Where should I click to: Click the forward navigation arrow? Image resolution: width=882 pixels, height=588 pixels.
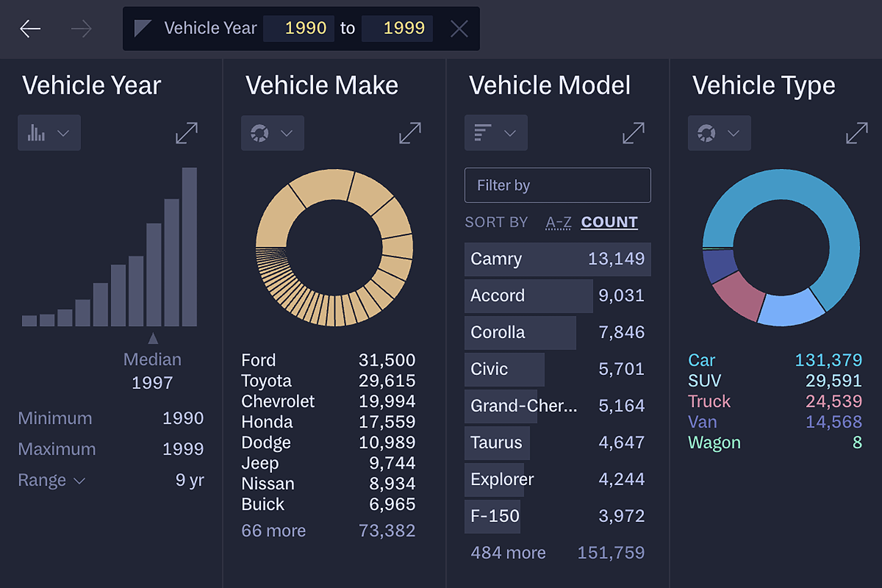point(81,28)
